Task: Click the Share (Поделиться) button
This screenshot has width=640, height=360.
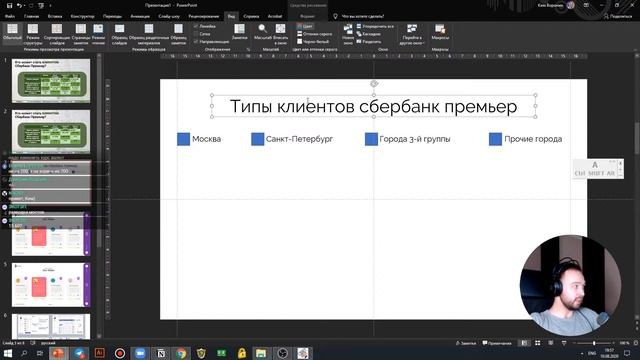Action: tap(618, 16)
